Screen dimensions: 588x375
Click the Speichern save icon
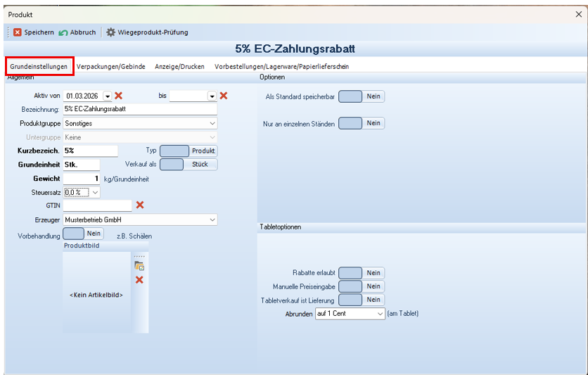18,32
